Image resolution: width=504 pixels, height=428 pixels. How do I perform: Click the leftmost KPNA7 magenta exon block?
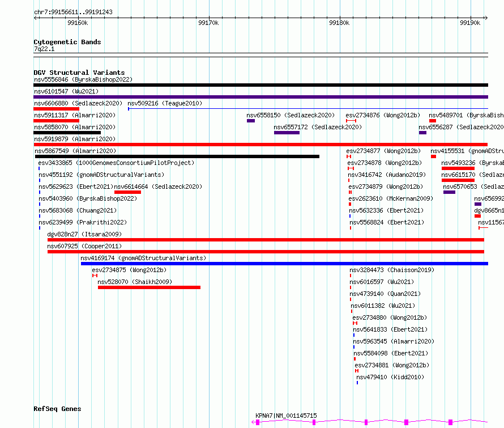[258, 422]
